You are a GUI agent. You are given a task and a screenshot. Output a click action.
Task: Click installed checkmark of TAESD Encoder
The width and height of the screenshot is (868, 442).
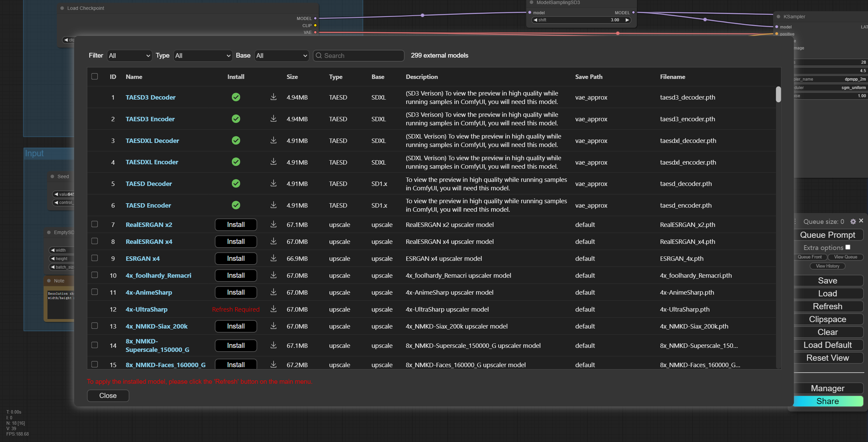[x=236, y=205]
